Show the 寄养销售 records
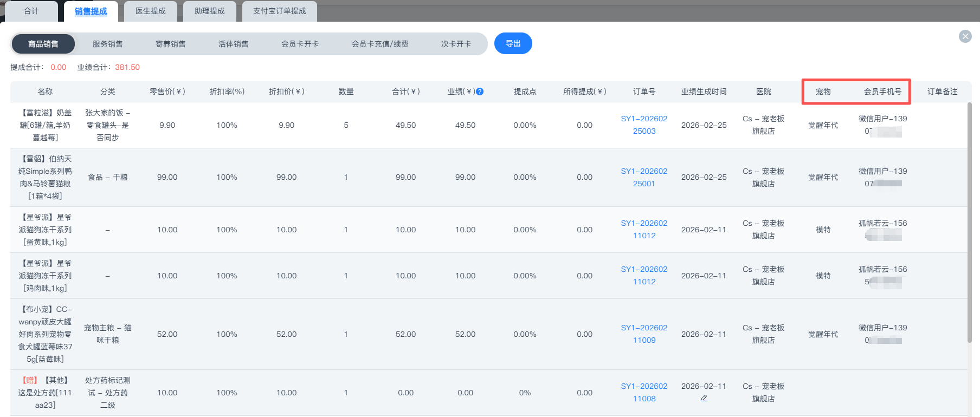The height and width of the screenshot is (417, 980). pos(170,44)
